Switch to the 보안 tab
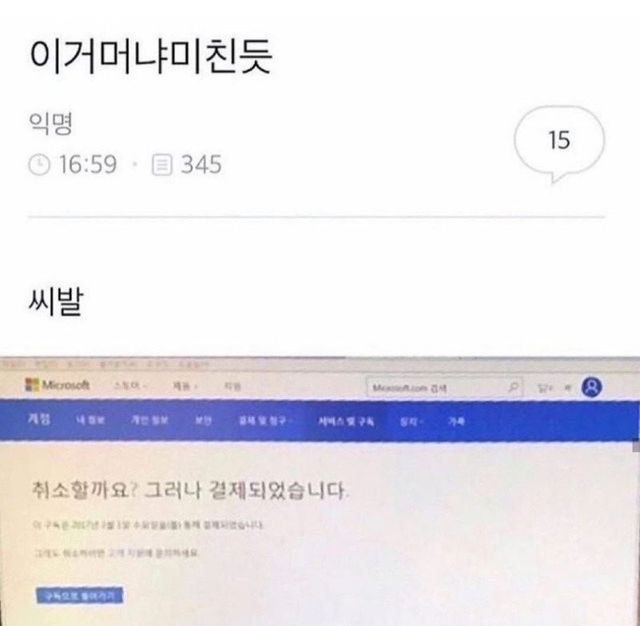640x626 pixels. (x=203, y=420)
